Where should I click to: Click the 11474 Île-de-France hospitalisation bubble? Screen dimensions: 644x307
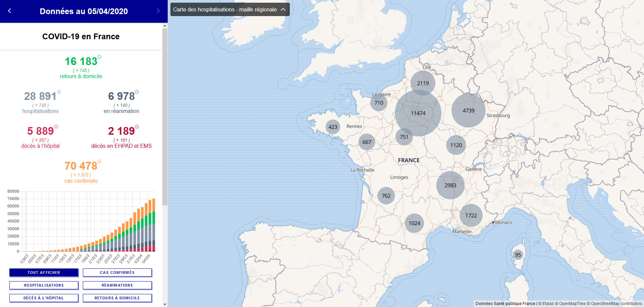[x=418, y=113]
